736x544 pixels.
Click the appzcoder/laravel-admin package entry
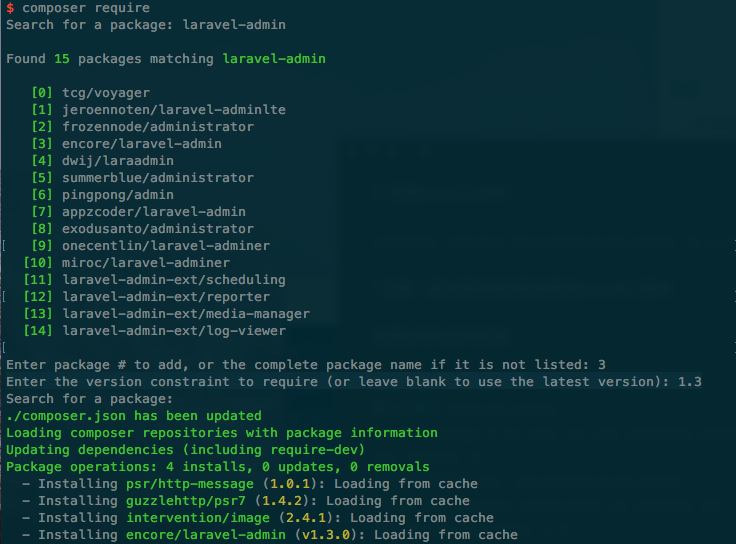153,212
